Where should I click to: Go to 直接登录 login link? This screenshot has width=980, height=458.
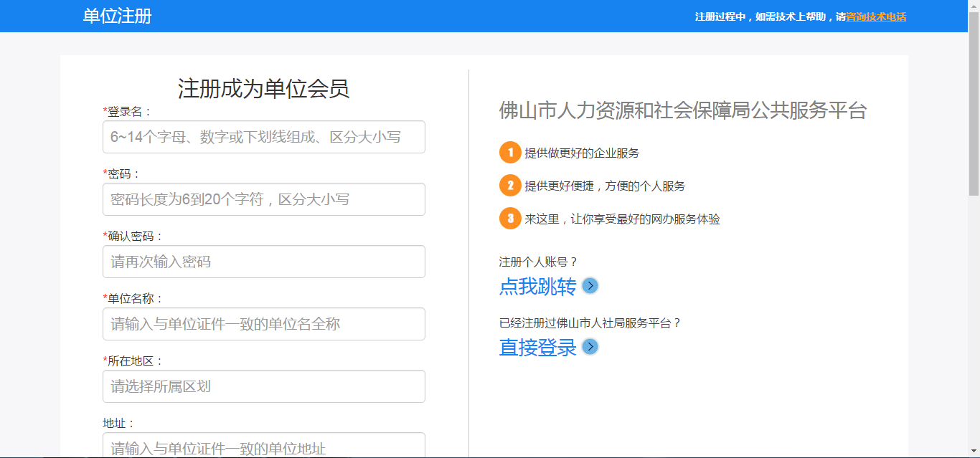(537, 348)
